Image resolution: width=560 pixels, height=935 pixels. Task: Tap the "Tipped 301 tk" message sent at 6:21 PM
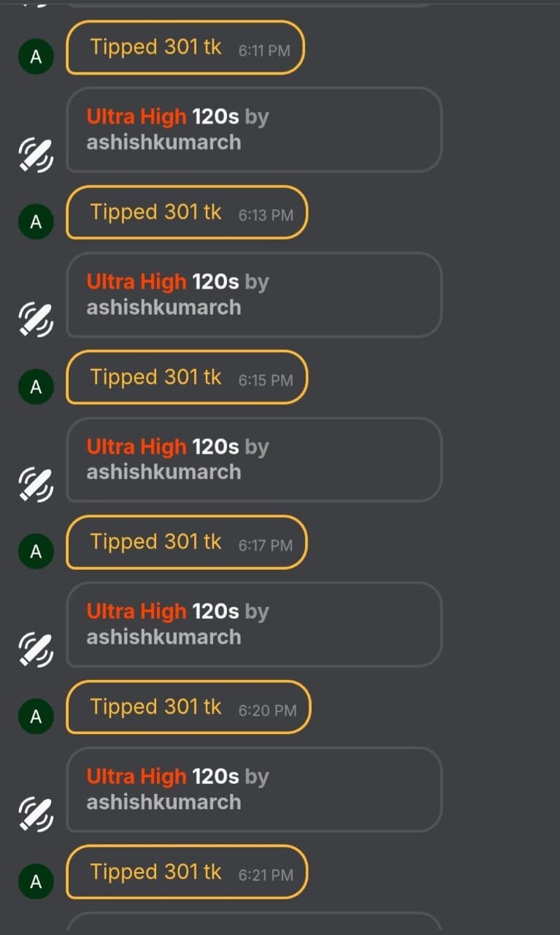point(156,872)
